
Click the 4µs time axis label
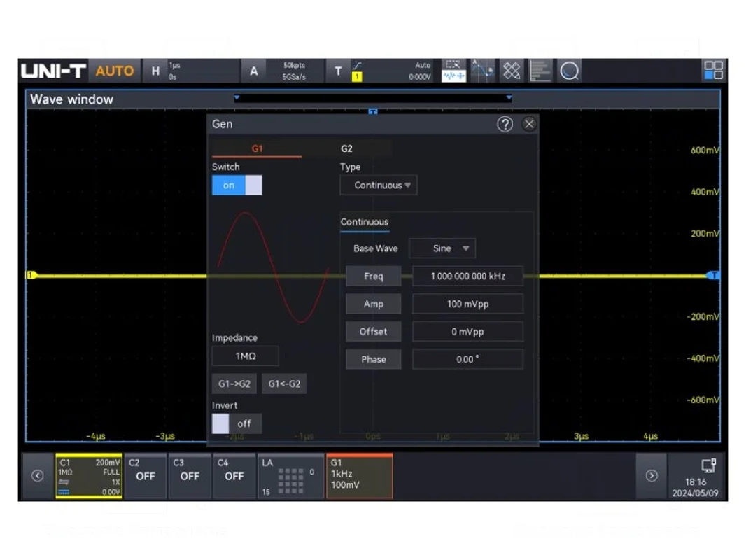pos(650,436)
